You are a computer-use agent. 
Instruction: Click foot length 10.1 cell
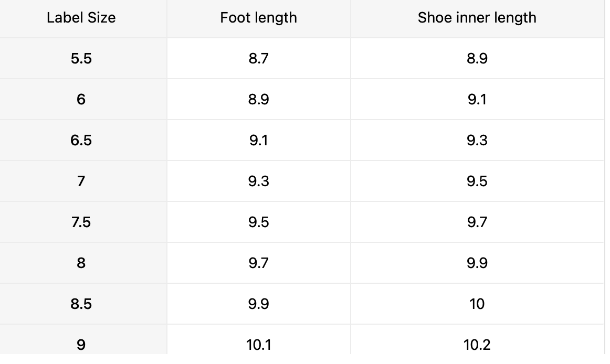(258, 345)
